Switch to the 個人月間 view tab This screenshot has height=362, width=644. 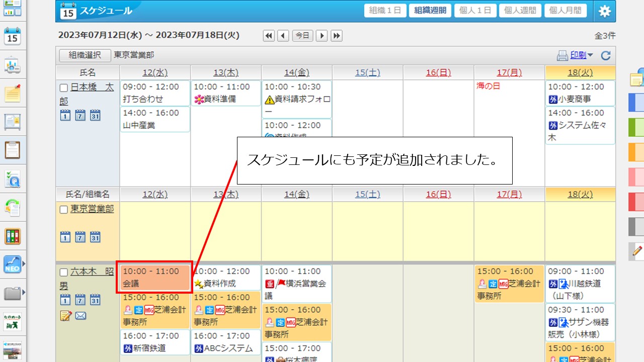[566, 11]
